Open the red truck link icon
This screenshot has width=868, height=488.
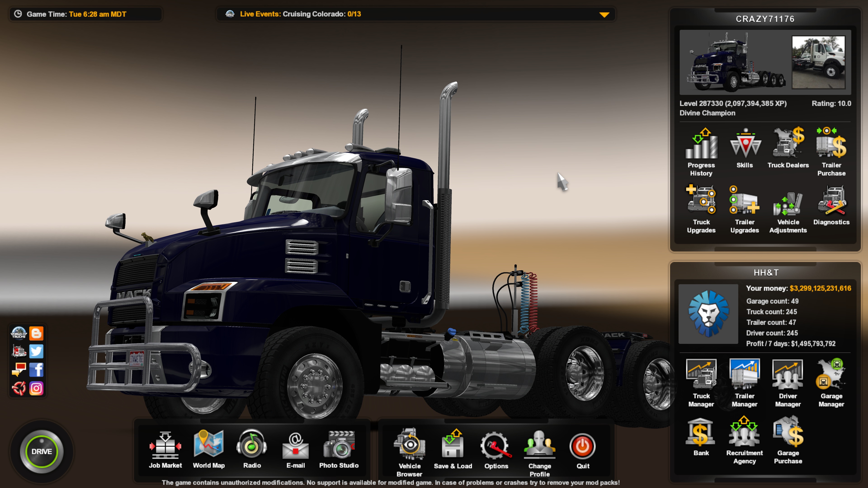(19, 351)
